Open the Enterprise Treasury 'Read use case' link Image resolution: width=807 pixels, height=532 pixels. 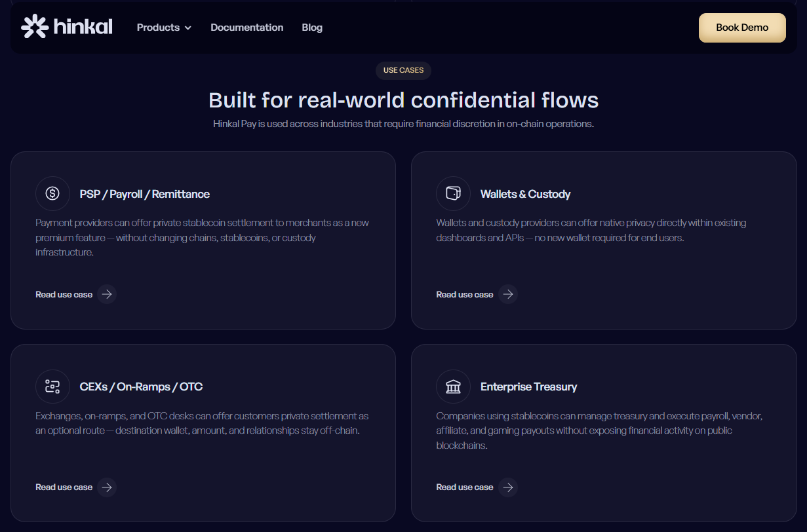coord(477,487)
